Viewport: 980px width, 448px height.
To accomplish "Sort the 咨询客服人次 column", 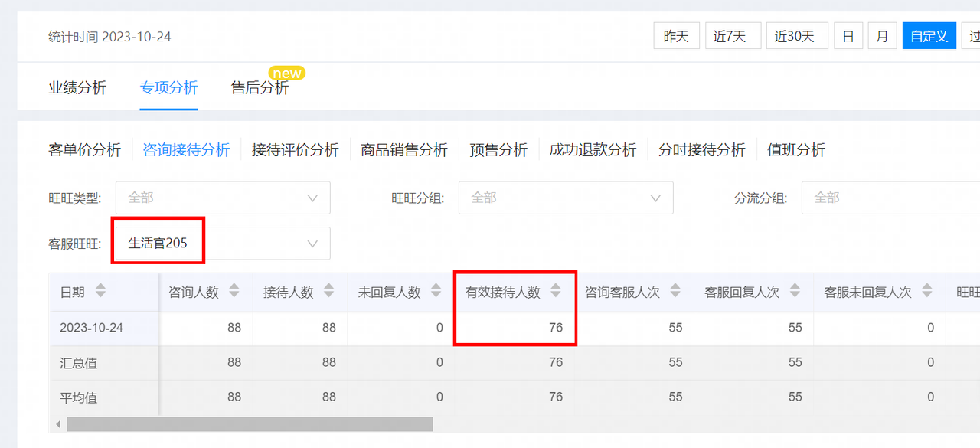I will [x=675, y=292].
